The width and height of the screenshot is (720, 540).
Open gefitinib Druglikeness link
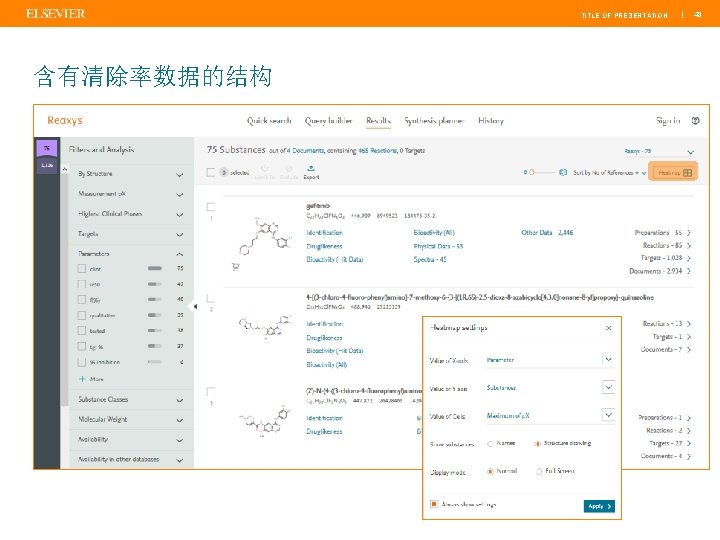point(324,246)
